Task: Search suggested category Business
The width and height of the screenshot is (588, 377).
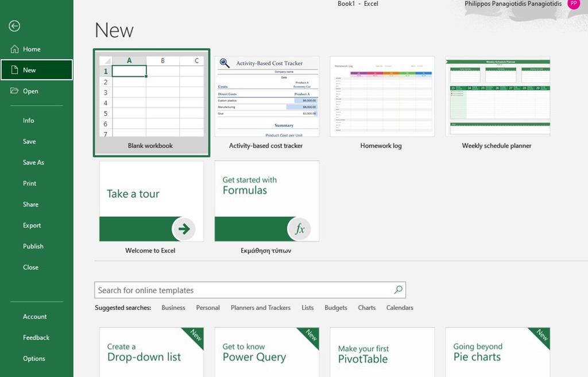Action: click(x=173, y=308)
